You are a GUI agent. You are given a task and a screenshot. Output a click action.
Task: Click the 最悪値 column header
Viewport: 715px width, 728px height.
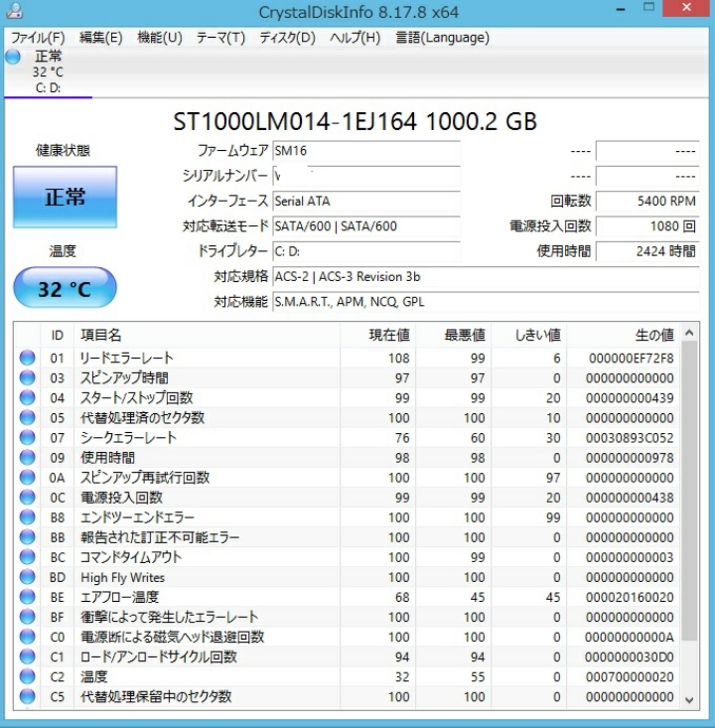[x=454, y=336]
